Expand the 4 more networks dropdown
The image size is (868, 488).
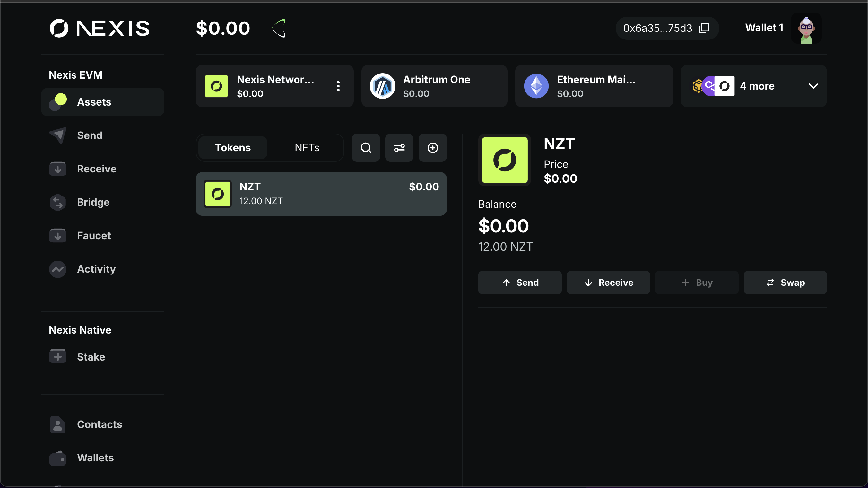813,86
